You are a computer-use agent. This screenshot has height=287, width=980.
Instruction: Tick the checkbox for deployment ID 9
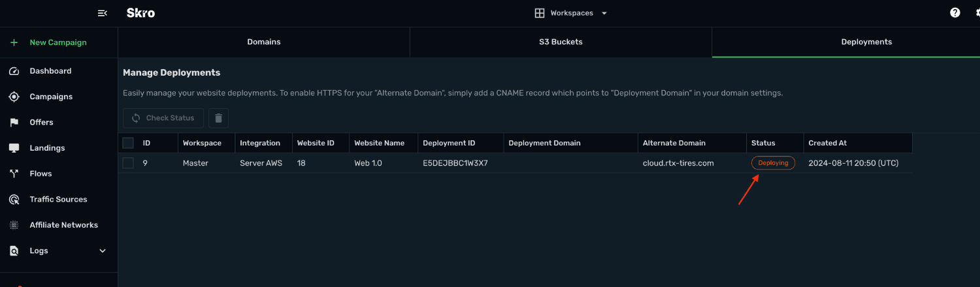pos(128,163)
